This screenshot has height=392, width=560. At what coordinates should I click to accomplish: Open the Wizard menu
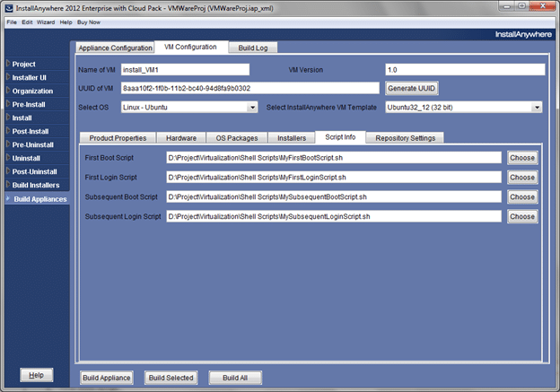click(x=46, y=22)
